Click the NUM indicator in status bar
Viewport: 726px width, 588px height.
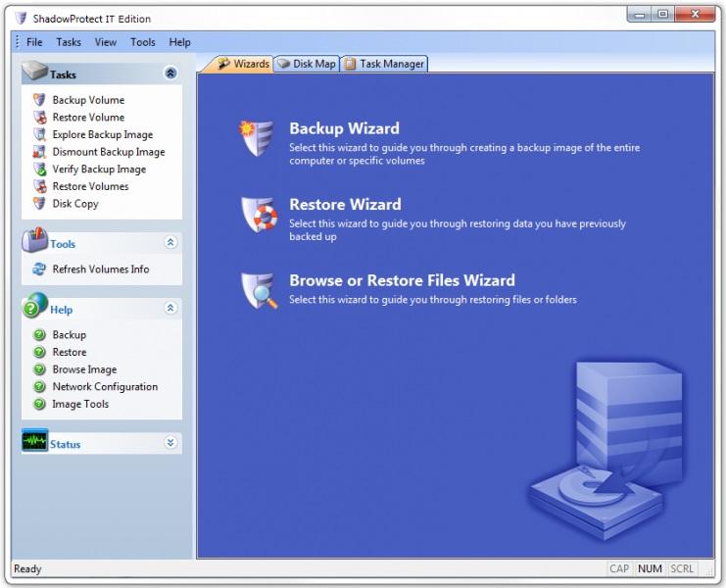click(x=650, y=568)
